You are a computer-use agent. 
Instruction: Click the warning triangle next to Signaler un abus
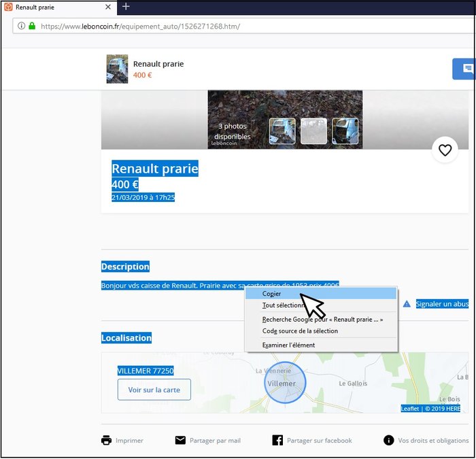tap(407, 304)
